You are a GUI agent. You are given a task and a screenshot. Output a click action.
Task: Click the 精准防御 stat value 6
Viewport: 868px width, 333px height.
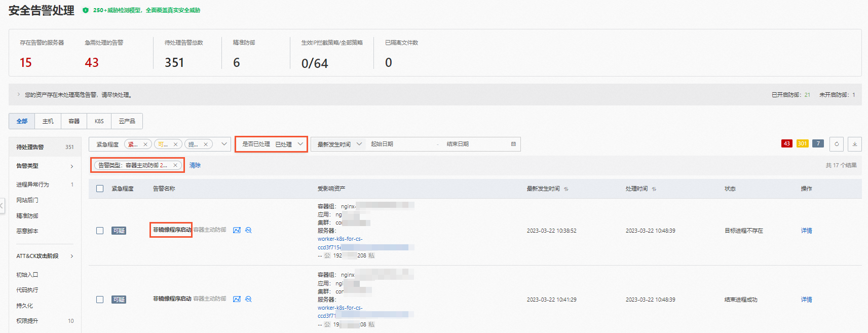tap(236, 62)
